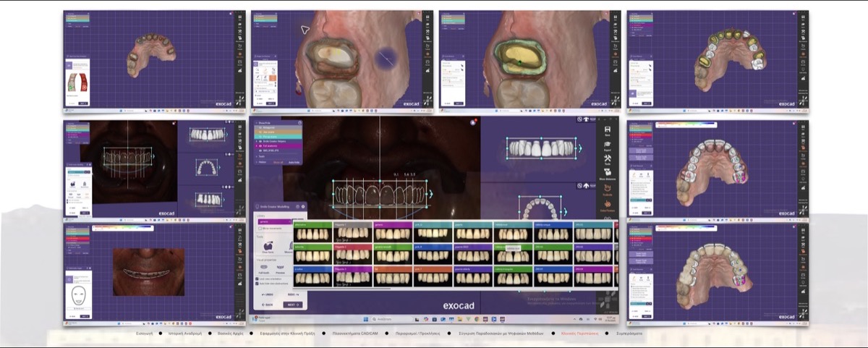Toggle Lock view orientation checkbox
Screen dimensions: 868x348
tap(257, 278)
